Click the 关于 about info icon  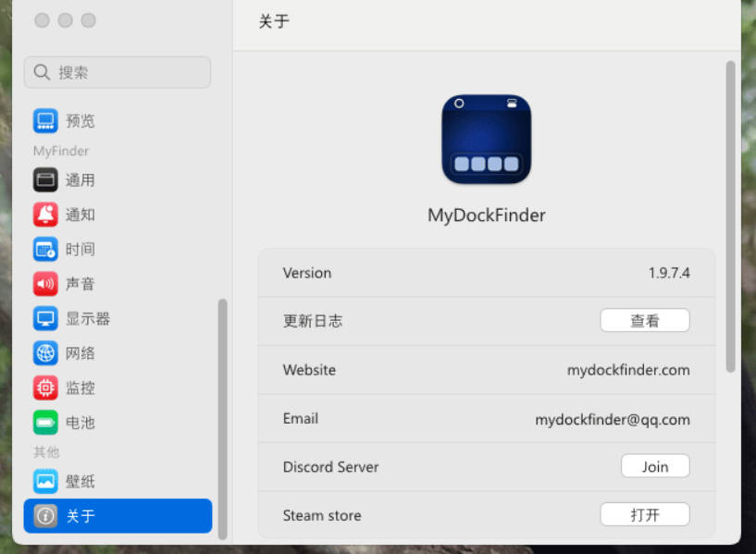[x=45, y=516]
